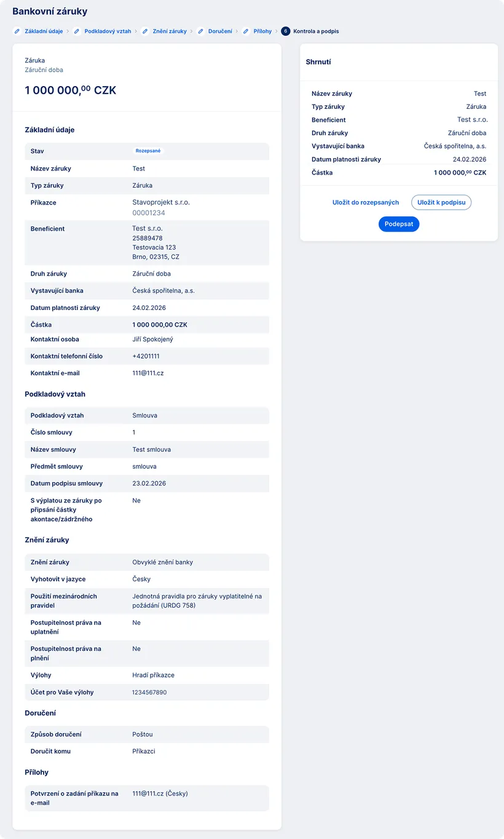The image size is (504, 839).
Task: Click the Bankovní záruky page title
Action: pyautogui.click(x=50, y=11)
